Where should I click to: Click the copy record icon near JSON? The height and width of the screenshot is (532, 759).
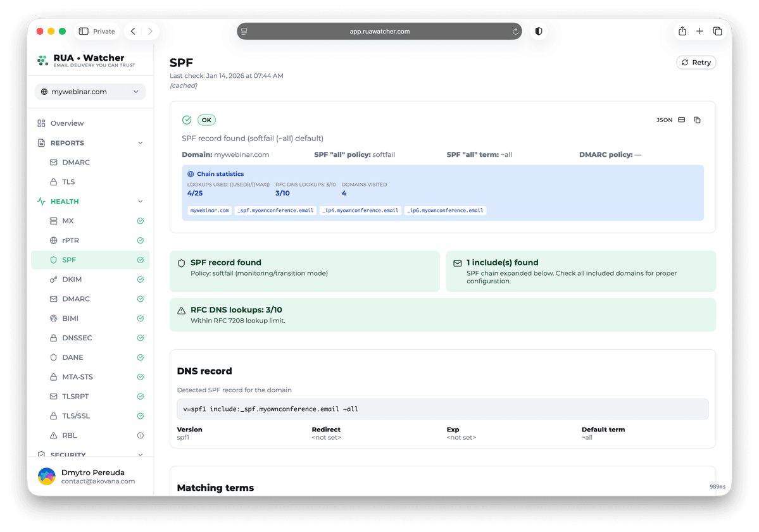click(x=697, y=120)
